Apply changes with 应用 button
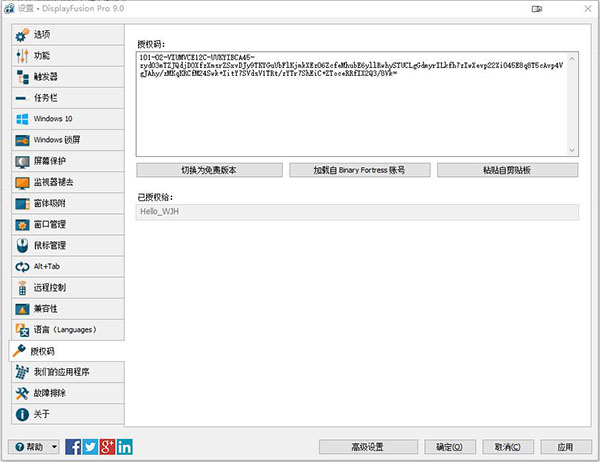 [566, 447]
